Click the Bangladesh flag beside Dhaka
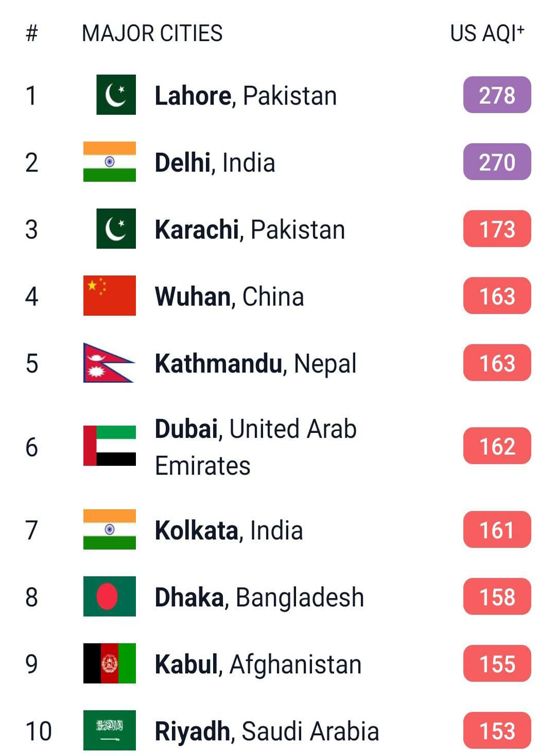The image size is (556, 756). click(x=110, y=596)
